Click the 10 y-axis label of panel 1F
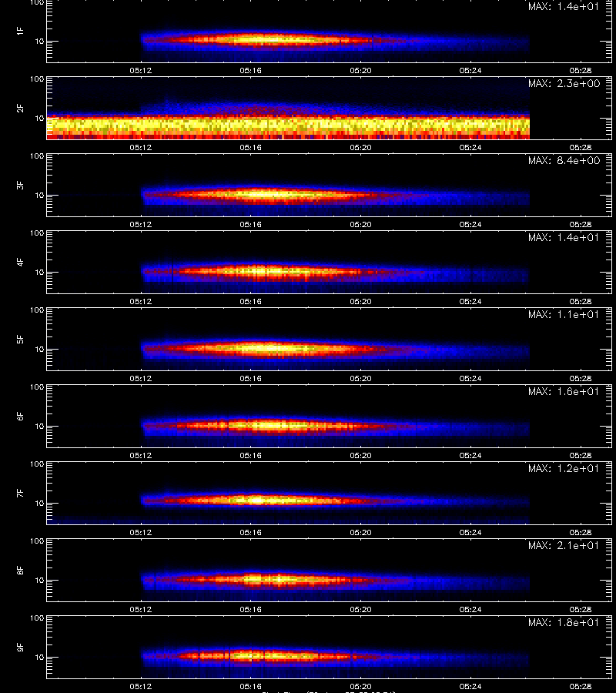This screenshot has height=693, width=616. [x=39, y=42]
